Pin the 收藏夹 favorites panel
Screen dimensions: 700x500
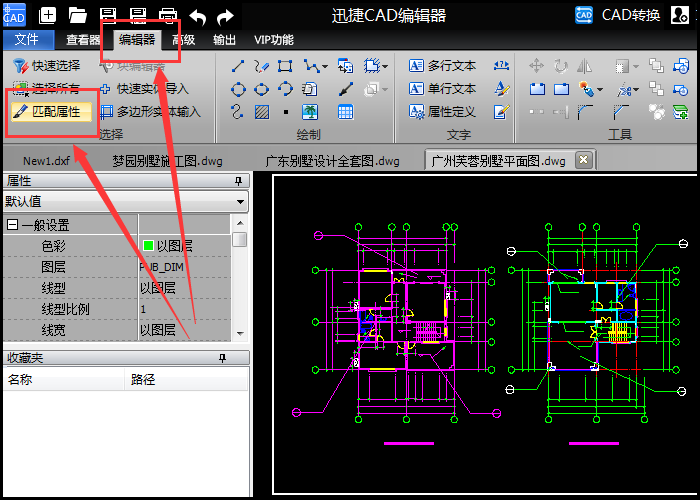223,358
